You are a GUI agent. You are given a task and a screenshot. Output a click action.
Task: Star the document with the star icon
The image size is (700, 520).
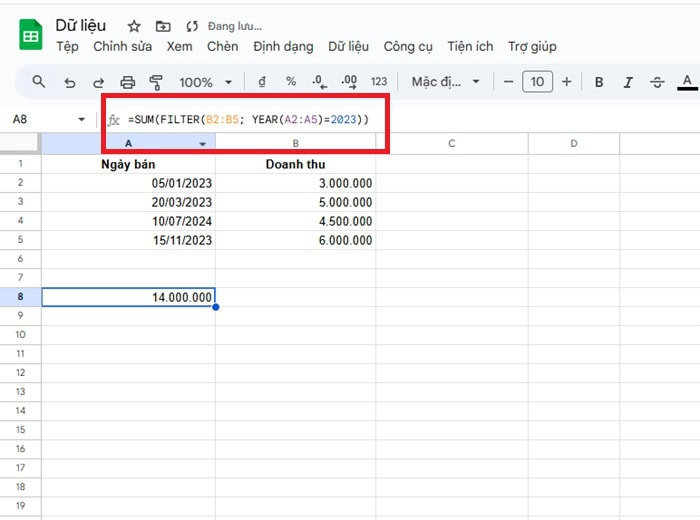(134, 26)
